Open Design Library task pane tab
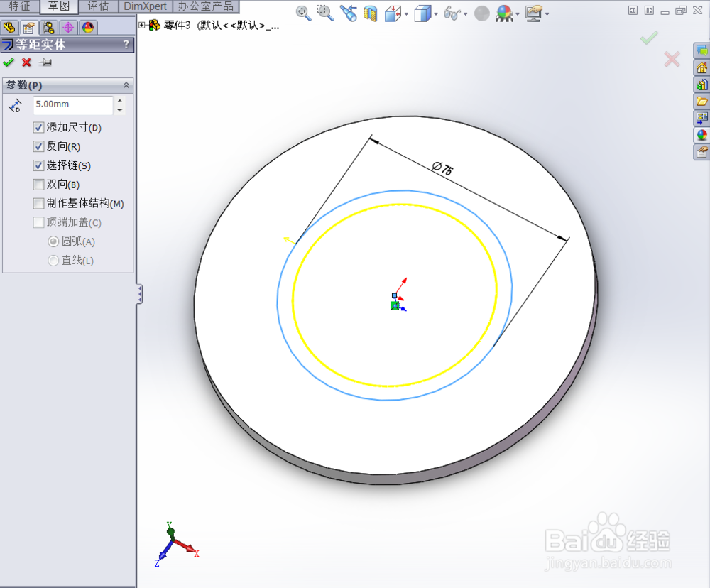Viewport: 710px width, 588px height. (x=701, y=85)
